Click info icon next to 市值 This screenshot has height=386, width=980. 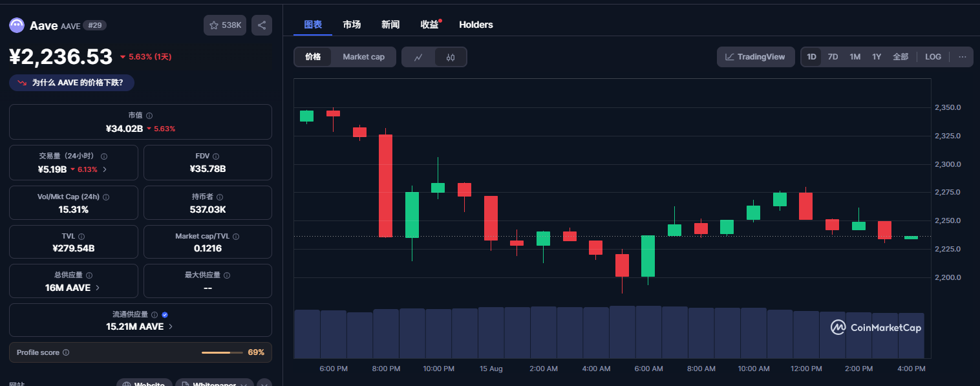point(149,116)
